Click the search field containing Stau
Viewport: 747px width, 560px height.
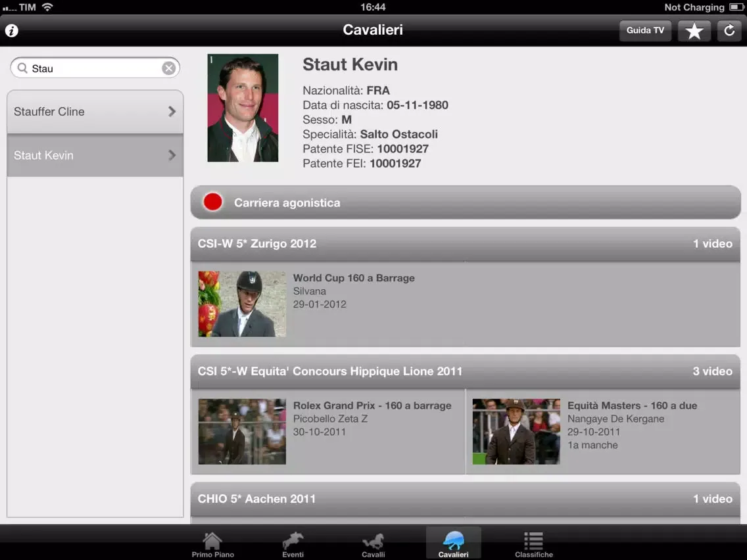(x=95, y=68)
